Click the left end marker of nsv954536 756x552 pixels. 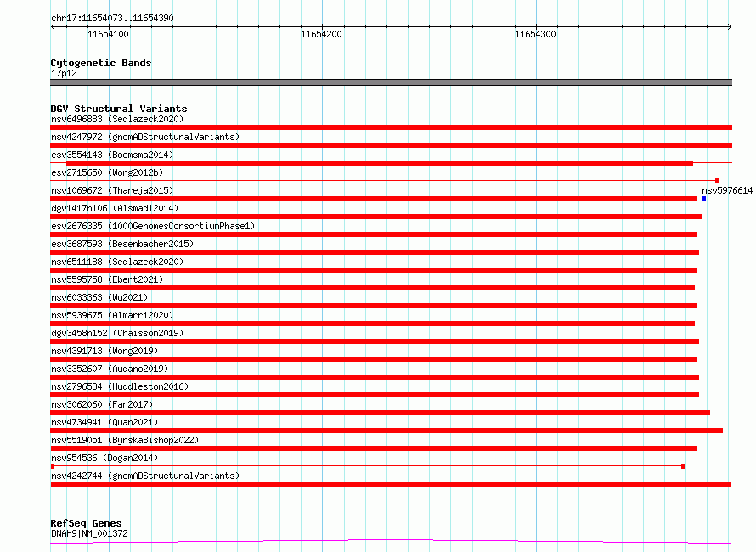coord(53,466)
